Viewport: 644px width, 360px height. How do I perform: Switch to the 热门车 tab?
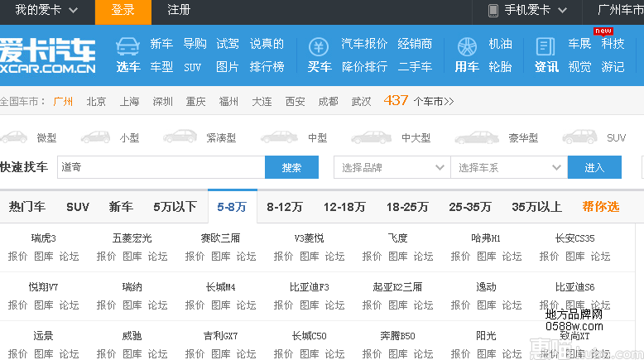tap(27, 207)
